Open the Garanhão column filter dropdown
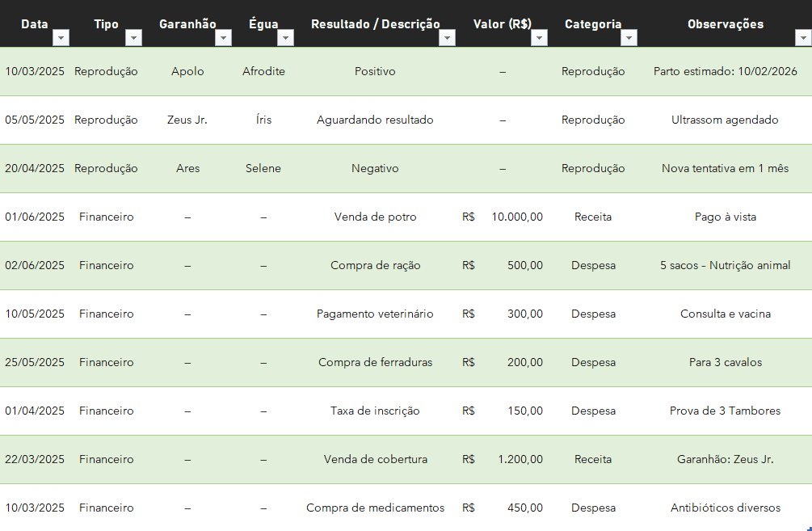The image size is (812, 531). [x=224, y=37]
